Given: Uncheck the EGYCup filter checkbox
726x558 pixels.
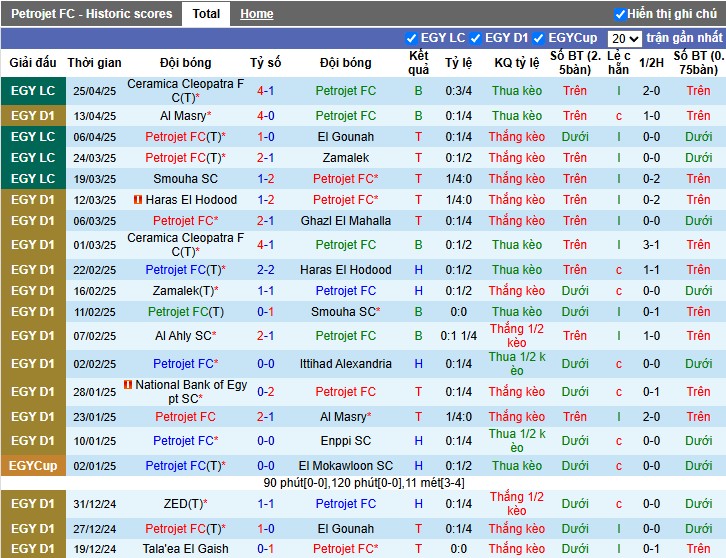Looking at the screenshot, I should click(x=538, y=38).
